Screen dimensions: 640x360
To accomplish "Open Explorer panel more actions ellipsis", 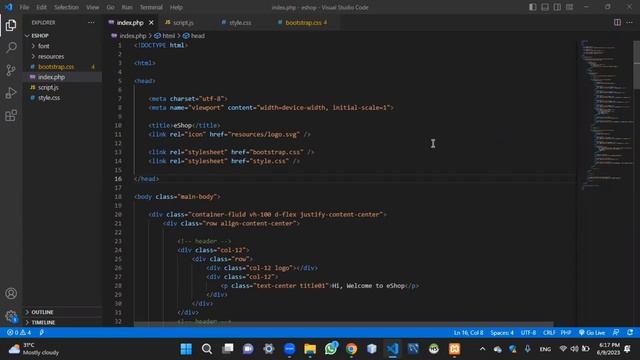I will coord(91,22).
